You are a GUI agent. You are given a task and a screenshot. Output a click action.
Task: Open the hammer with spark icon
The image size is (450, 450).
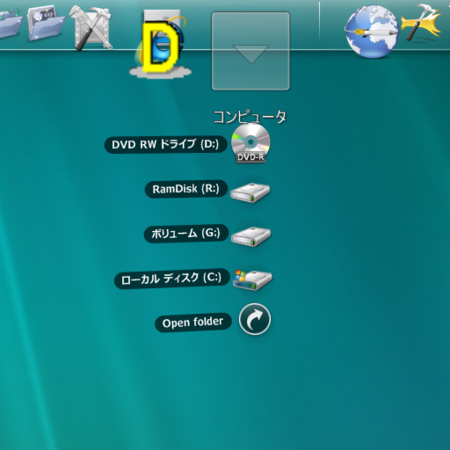(422, 22)
